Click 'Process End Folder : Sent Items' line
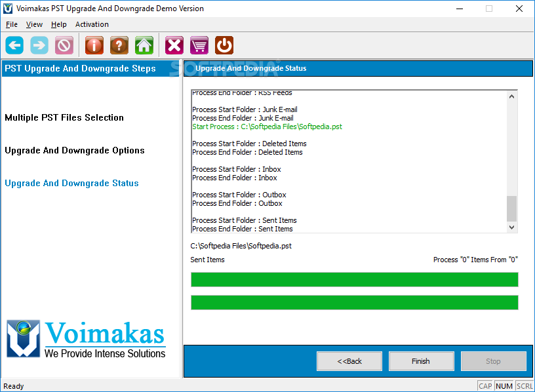Screen dimensions: 535x392 click(242, 229)
